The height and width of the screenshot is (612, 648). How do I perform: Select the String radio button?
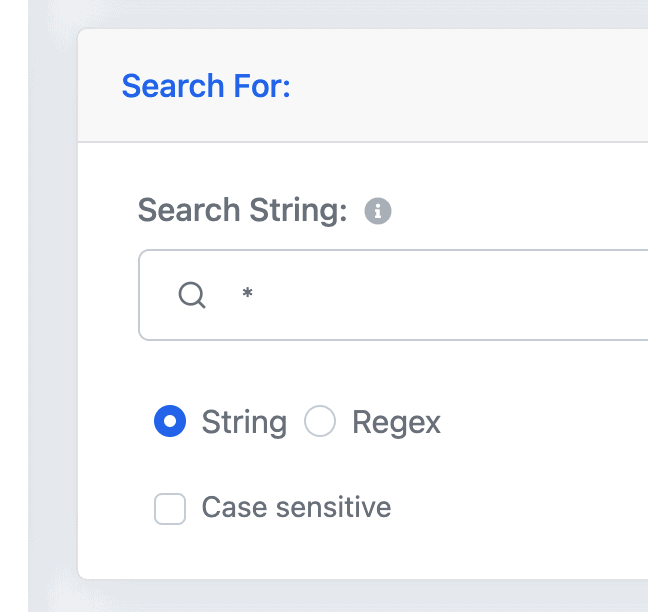(170, 421)
